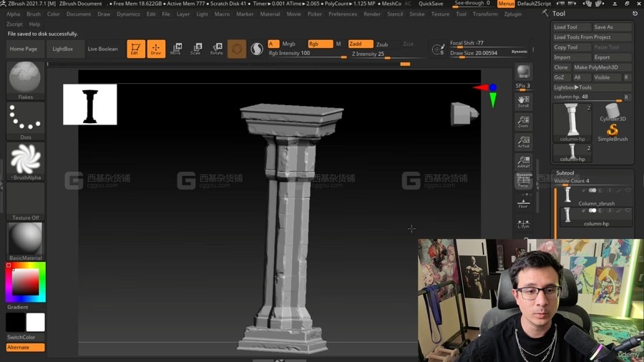Open the Alpha menu
The height and width of the screenshot is (362, 644).
[13, 14]
